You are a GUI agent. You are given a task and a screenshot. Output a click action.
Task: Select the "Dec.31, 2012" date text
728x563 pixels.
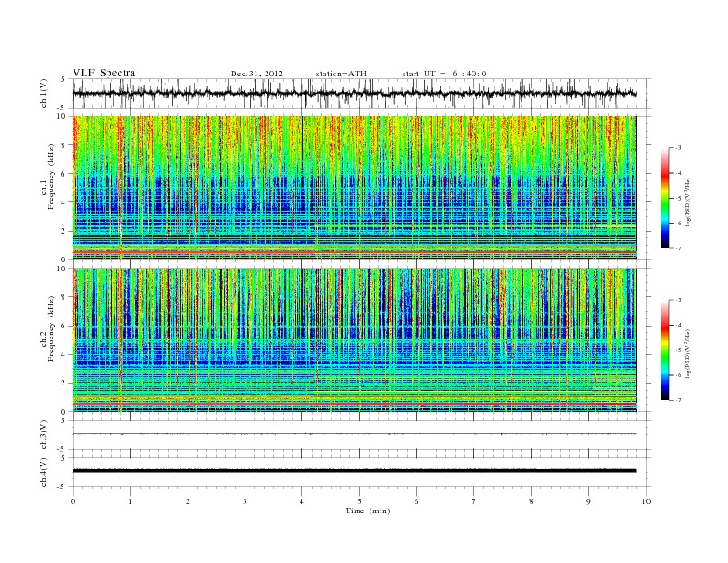click(256, 74)
